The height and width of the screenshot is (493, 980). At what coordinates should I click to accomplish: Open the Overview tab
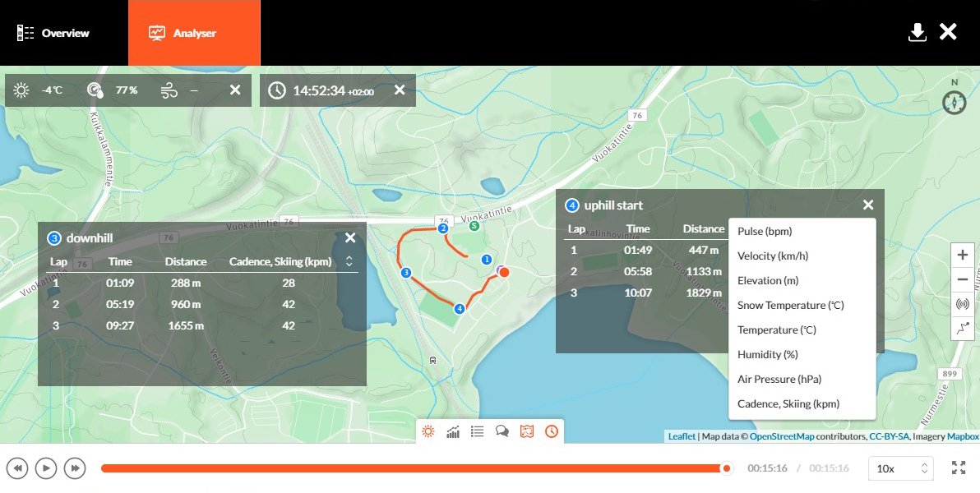tap(53, 33)
